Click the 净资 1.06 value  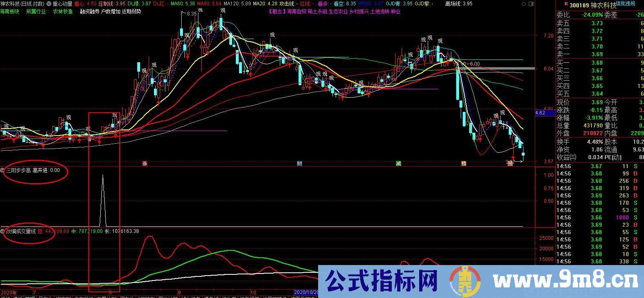[597, 149]
